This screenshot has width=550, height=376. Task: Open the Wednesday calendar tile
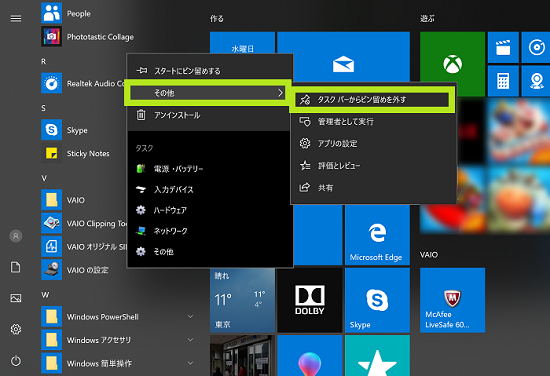pos(242,43)
